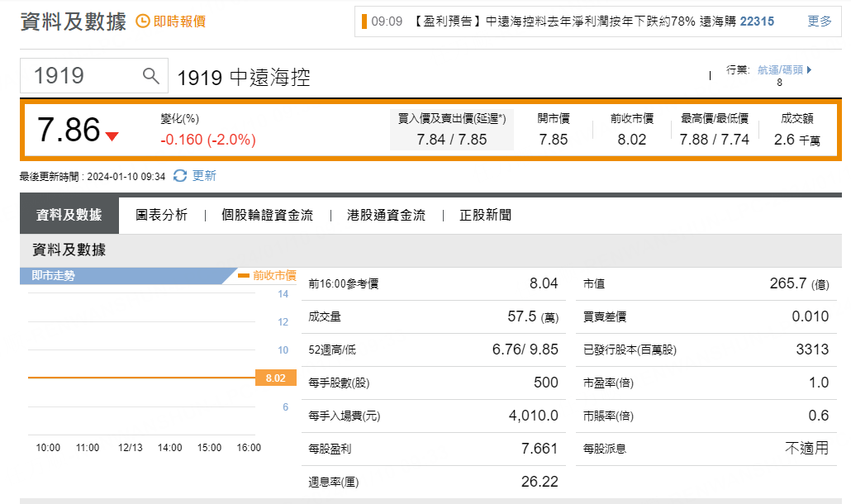The width and height of the screenshot is (851, 504).
Task: Switch to the 圖表分析 tab
Action: pyautogui.click(x=161, y=216)
